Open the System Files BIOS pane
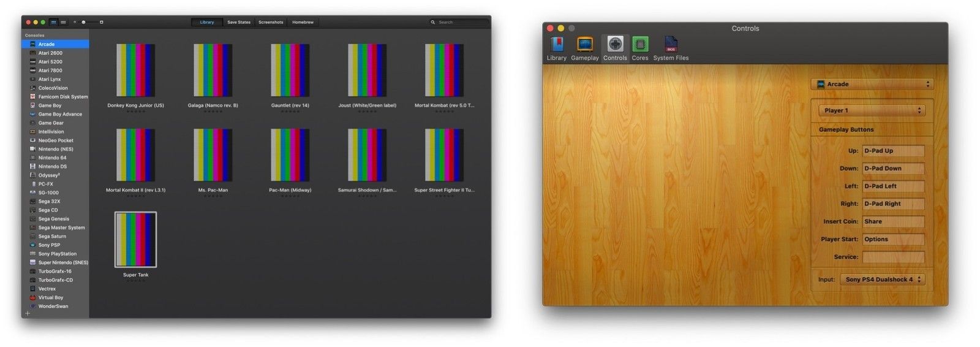 tap(671, 45)
